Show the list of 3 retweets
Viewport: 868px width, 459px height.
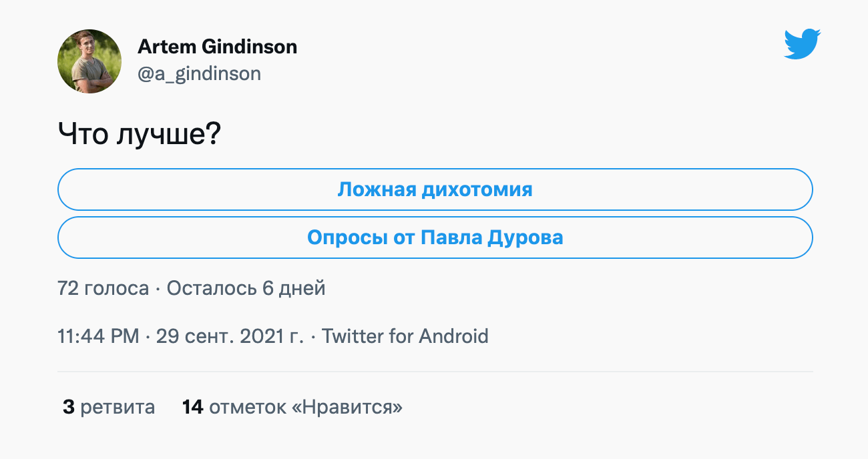click(x=109, y=407)
